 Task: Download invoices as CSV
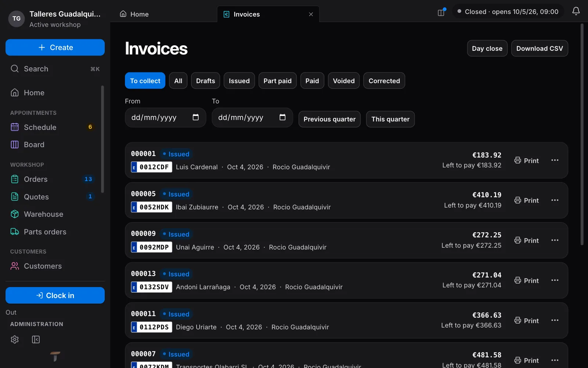coord(539,49)
